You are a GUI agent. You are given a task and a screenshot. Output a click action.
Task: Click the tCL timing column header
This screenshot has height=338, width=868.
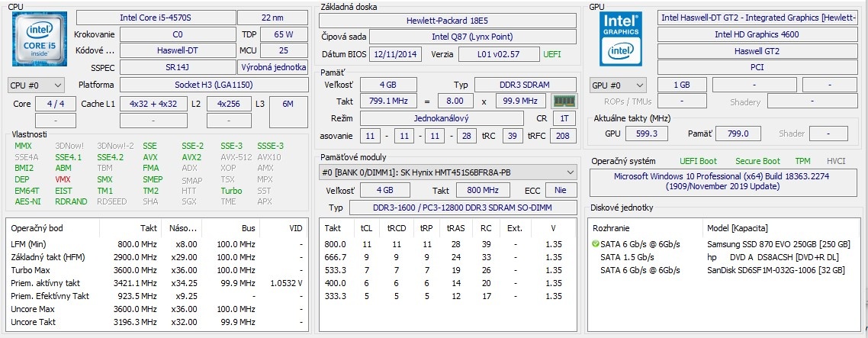[x=366, y=228]
